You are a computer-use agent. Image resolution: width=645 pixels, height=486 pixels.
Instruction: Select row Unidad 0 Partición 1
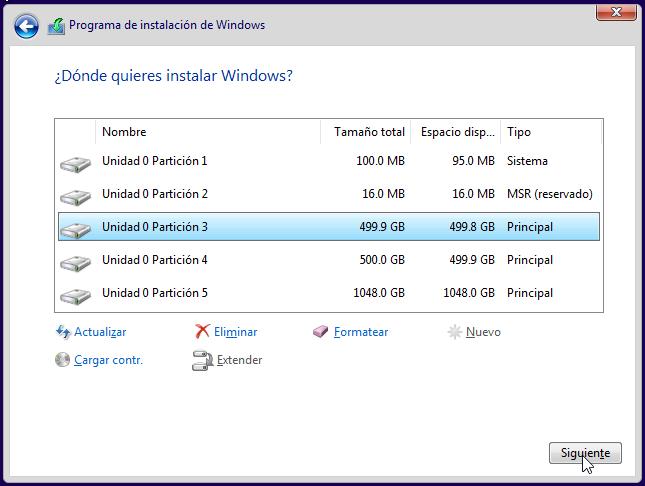coord(329,161)
